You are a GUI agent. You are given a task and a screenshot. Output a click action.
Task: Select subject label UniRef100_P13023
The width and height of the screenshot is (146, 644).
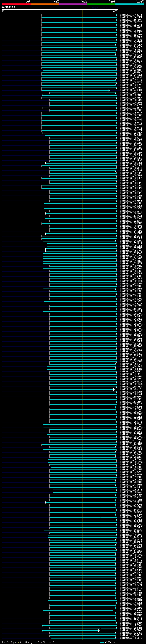click(x=131, y=151)
